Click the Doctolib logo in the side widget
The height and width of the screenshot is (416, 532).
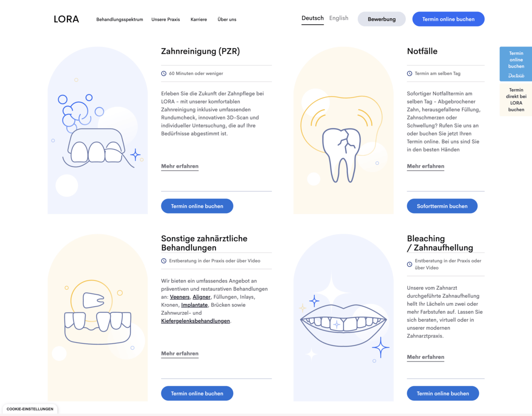click(x=516, y=75)
